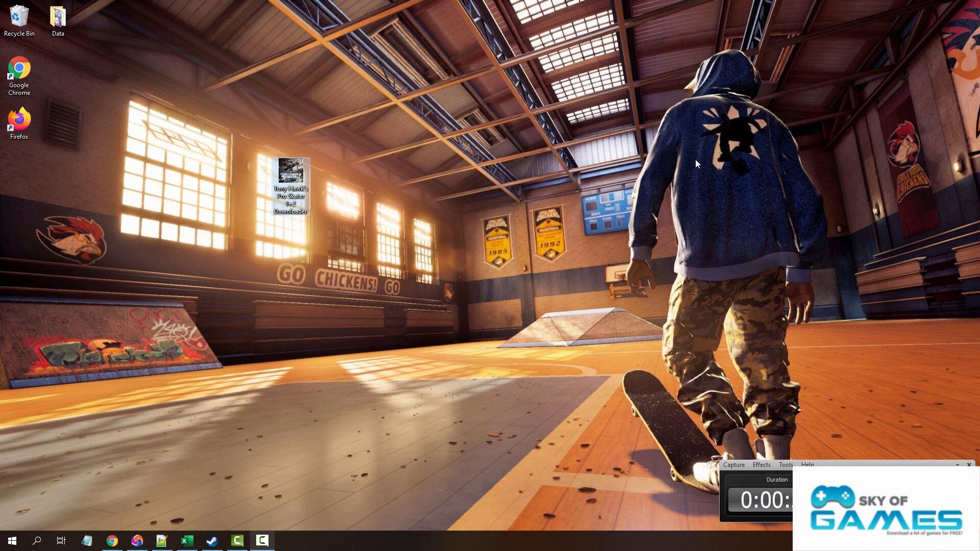
Task: Click the Sky of Games logo overlay
Action: [886, 509]
